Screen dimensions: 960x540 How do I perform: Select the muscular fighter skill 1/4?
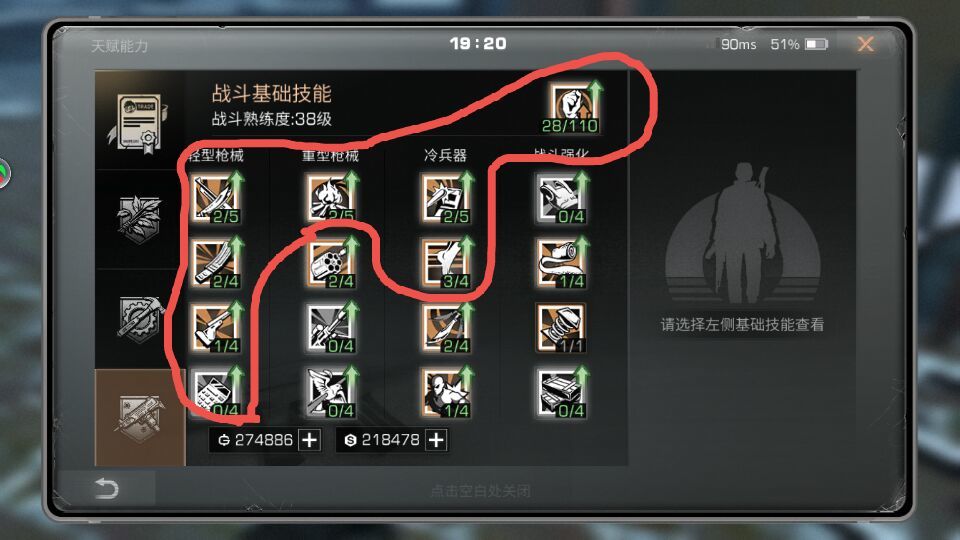446,393
